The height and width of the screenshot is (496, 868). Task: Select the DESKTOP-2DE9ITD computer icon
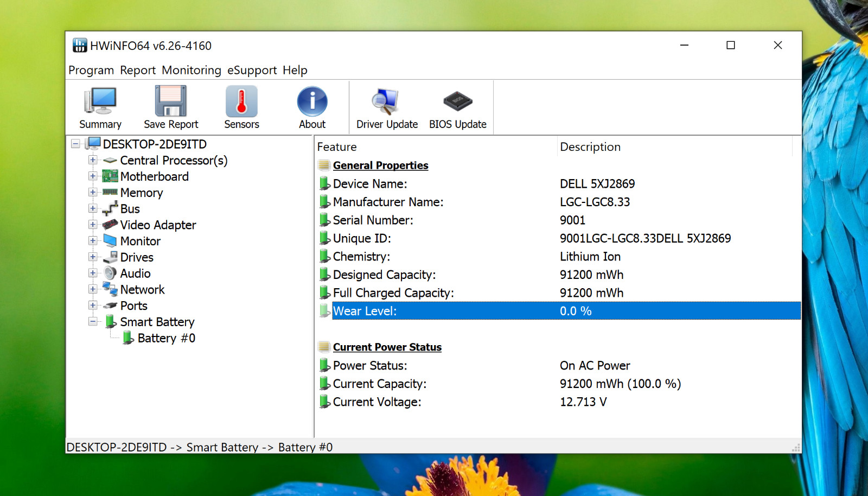[x=94, y=143]
